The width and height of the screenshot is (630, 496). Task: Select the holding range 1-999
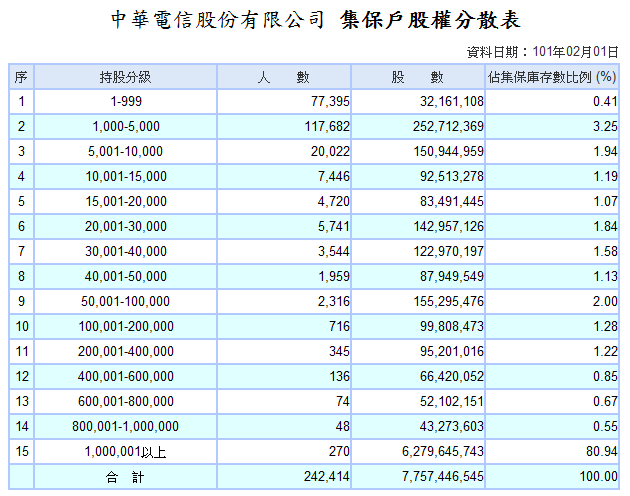point(126,101)
